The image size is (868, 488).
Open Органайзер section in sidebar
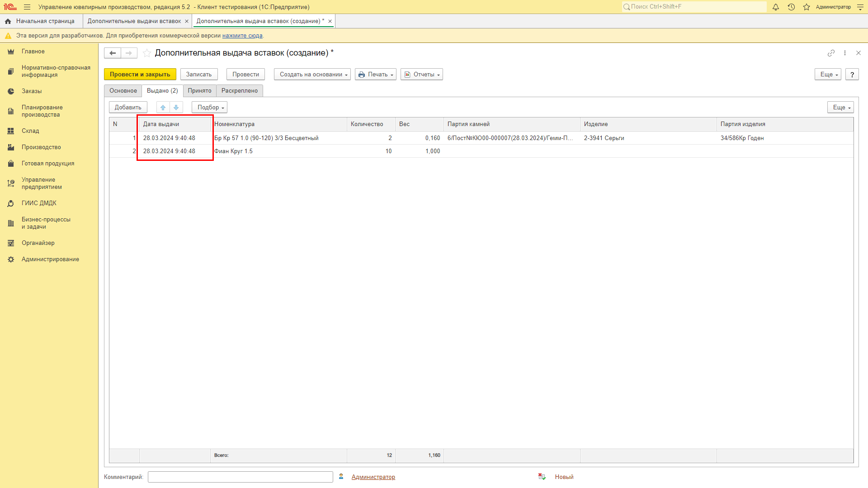click(x=49, y=243)
